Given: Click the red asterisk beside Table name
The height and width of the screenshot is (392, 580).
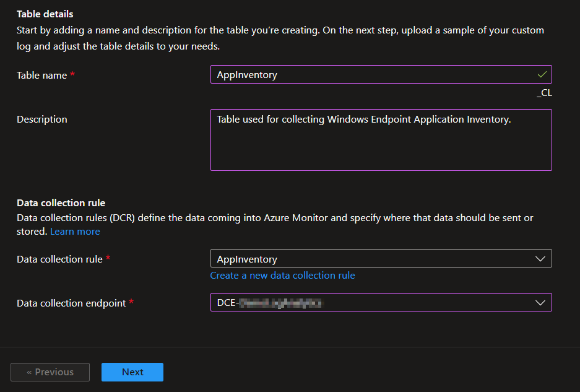Looking at the screenshot, I should (72, 74).
